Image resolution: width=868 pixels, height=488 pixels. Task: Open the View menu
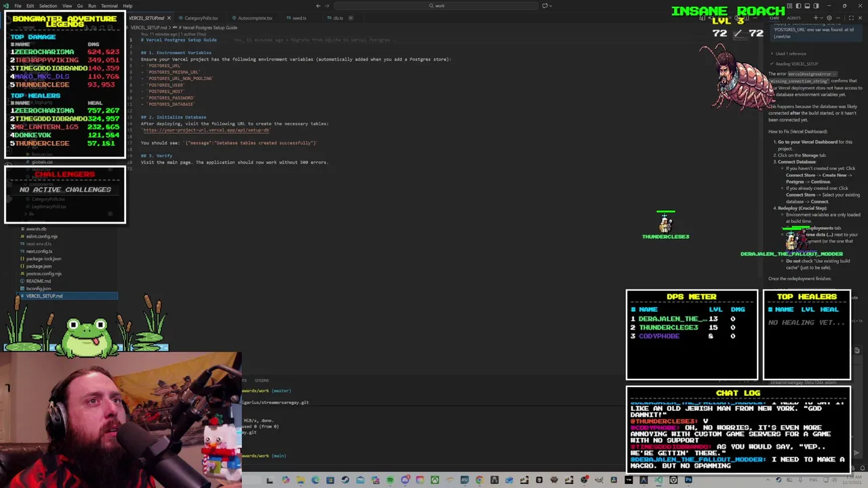click(67, 5)
